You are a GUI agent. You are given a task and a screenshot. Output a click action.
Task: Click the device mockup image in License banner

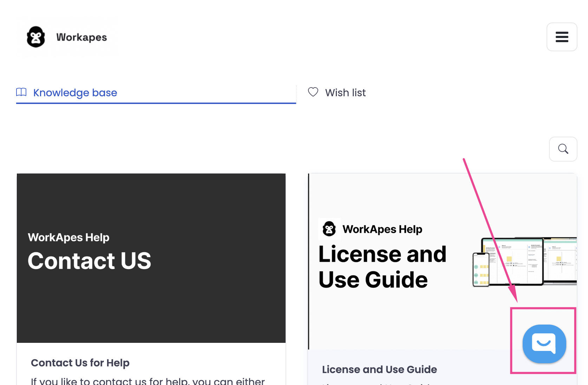coord(524,262)
